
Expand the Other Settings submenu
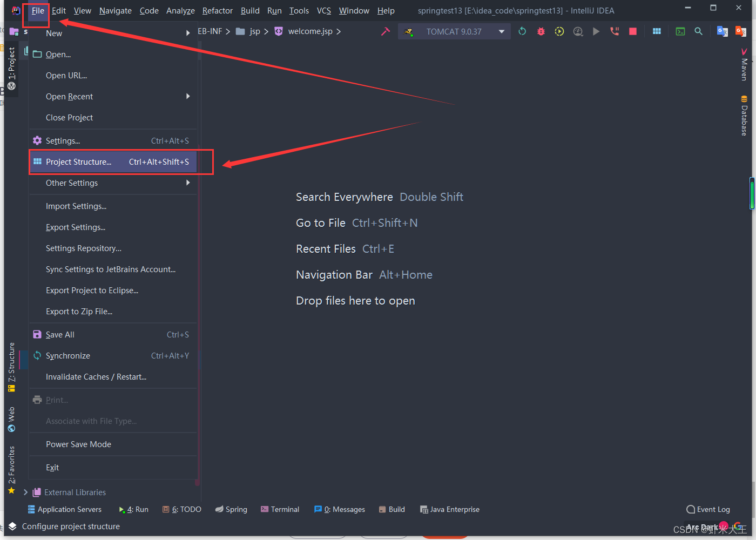coord(113,183)
